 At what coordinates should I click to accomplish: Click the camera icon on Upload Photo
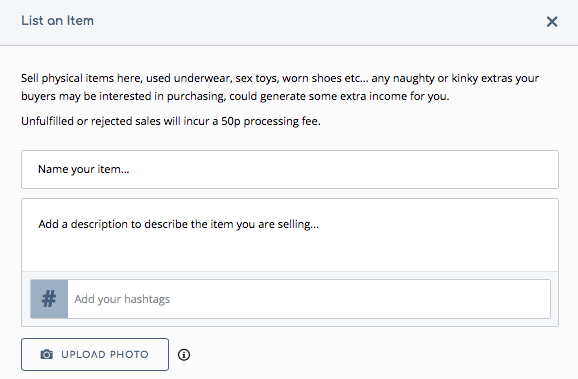point(46,354)
